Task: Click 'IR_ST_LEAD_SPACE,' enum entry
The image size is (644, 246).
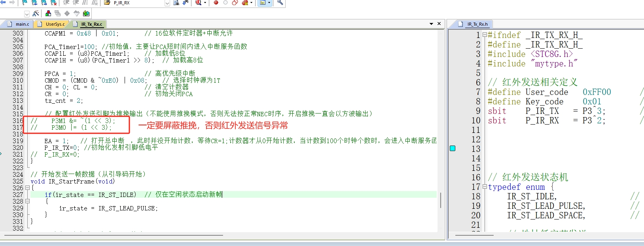Action: (546, 215)
